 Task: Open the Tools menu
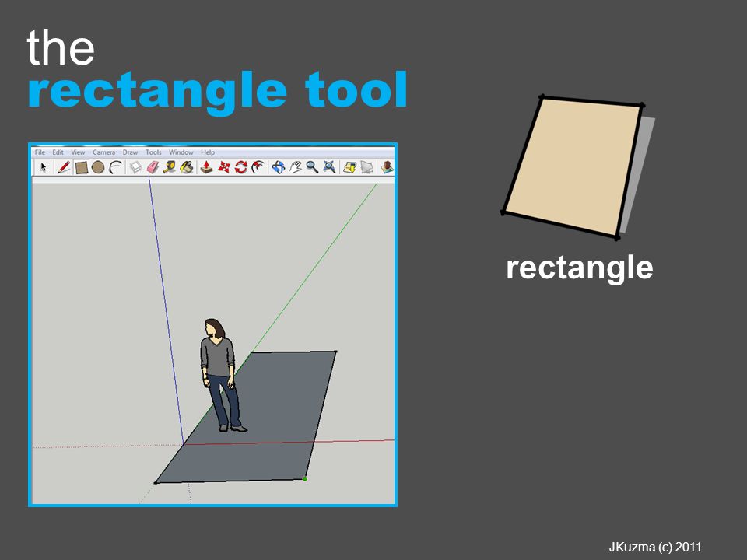coord(153,152)
